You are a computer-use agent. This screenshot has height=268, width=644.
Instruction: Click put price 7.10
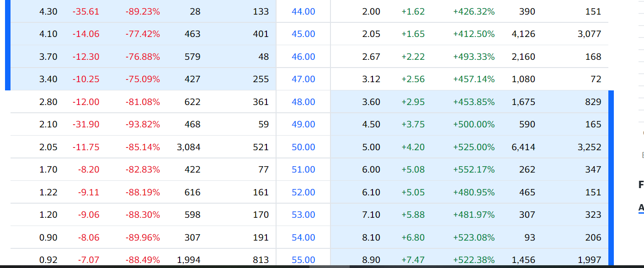pos(371,215)
